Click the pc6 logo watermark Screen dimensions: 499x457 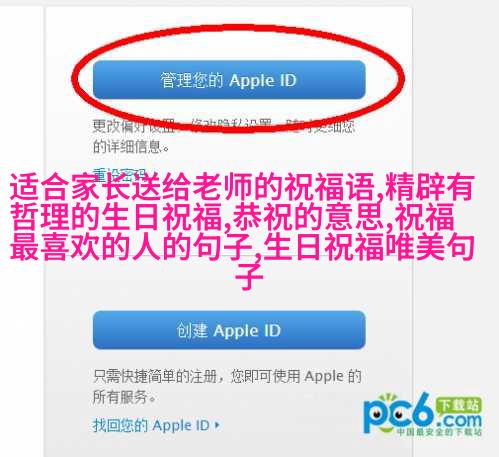[423, 415]
